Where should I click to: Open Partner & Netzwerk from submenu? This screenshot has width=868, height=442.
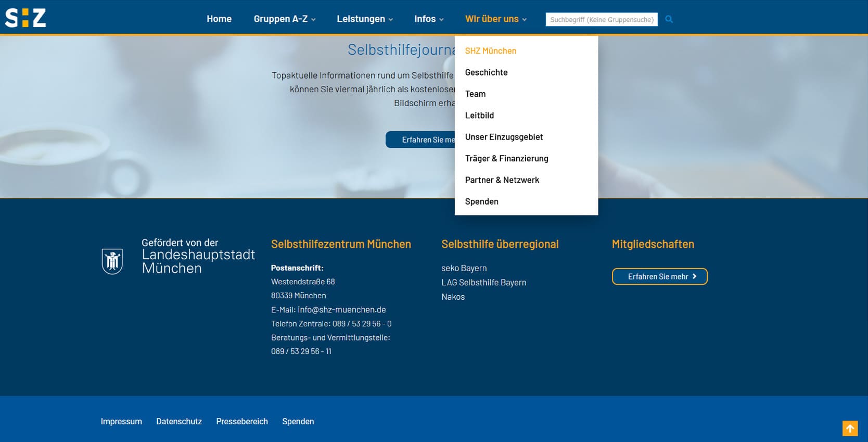tap(502, 180)
